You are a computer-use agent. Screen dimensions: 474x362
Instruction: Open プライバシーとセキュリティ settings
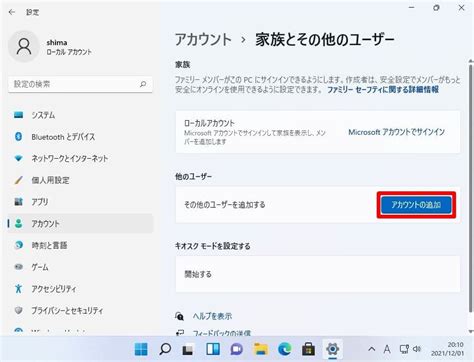80,310
